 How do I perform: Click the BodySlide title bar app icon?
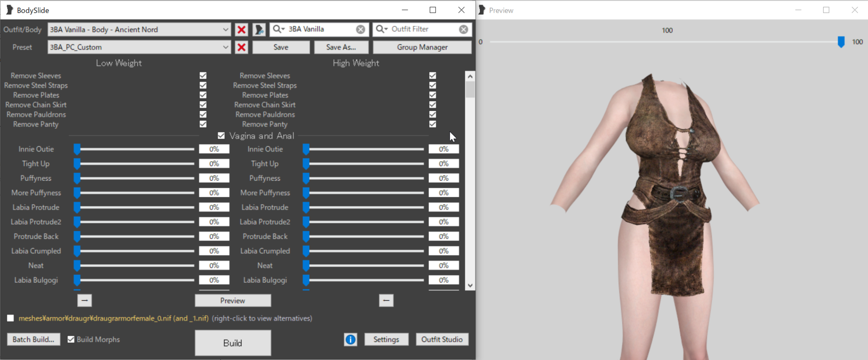click(9, 10)
